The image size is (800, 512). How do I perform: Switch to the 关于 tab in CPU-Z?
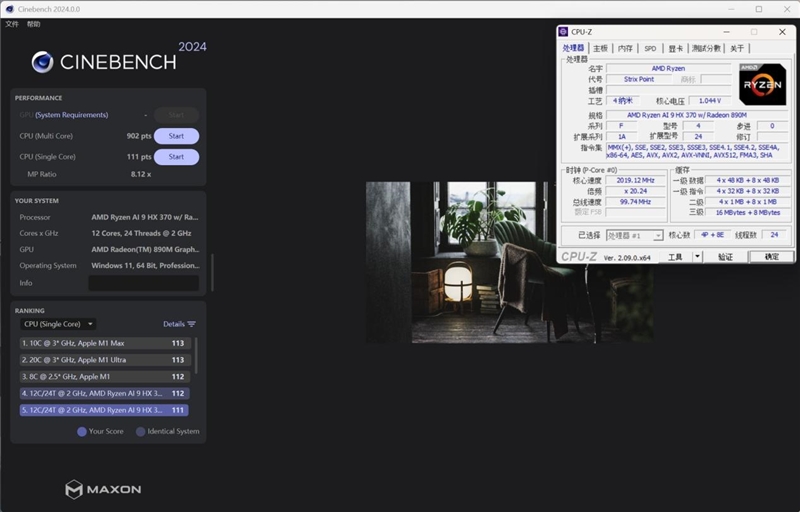pos(737,48)
